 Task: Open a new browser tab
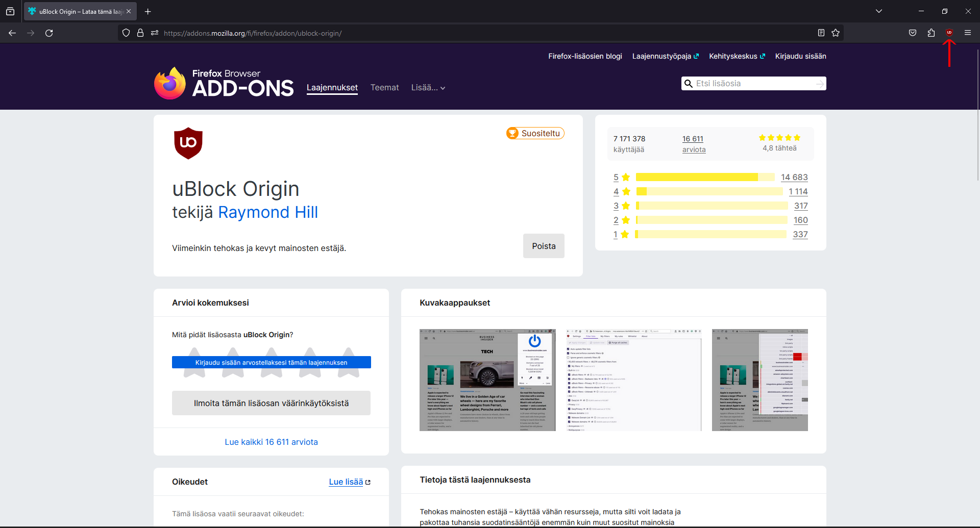148,11
